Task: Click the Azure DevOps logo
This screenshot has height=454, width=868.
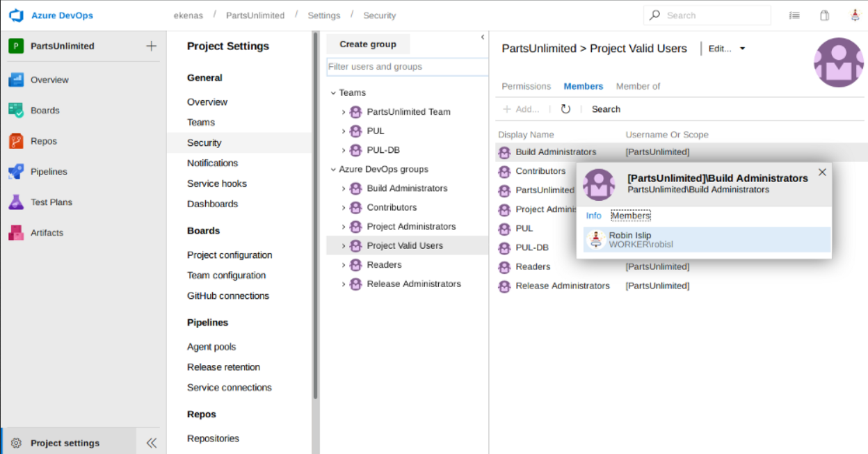Action: pyautogui.click(x=17, y=15)
